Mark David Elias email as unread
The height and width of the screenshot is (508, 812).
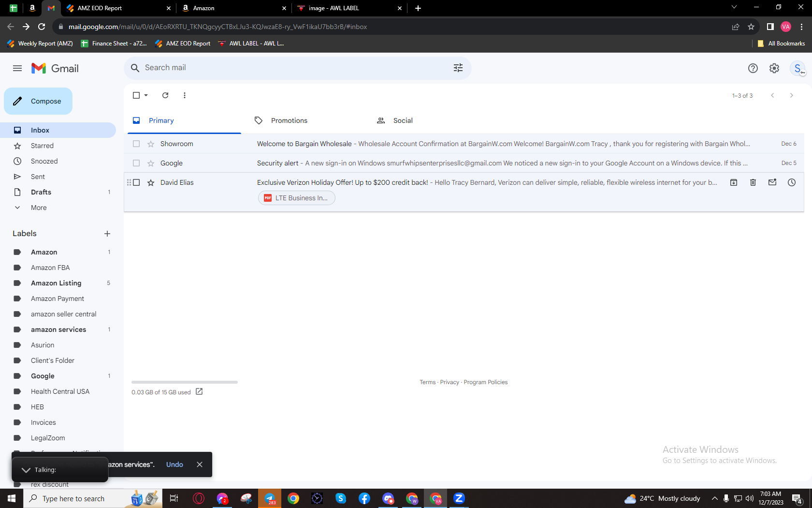click(x=772, y=182)
